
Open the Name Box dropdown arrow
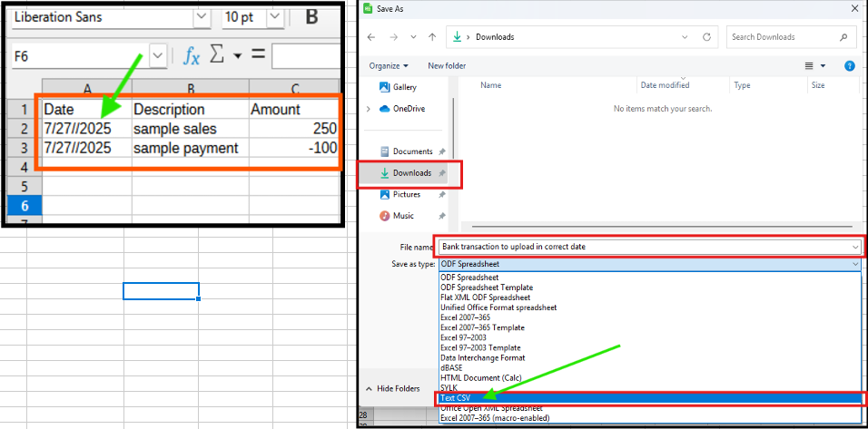tap(158, 55)
